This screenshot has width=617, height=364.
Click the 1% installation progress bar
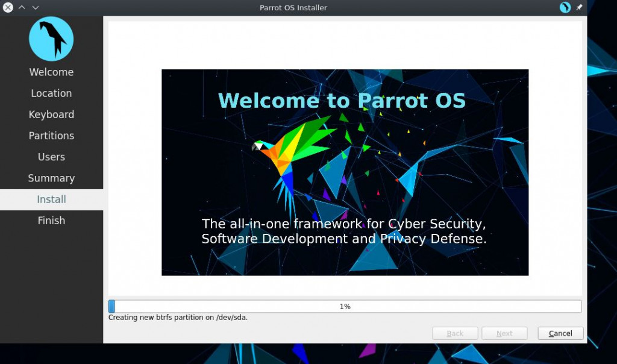coord(345,306)
